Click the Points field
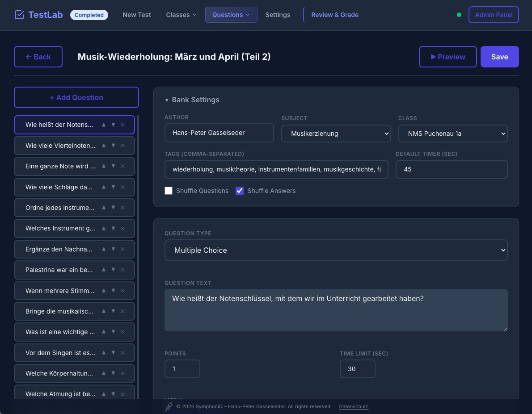 pyautogui.click(x=182, y=369)
